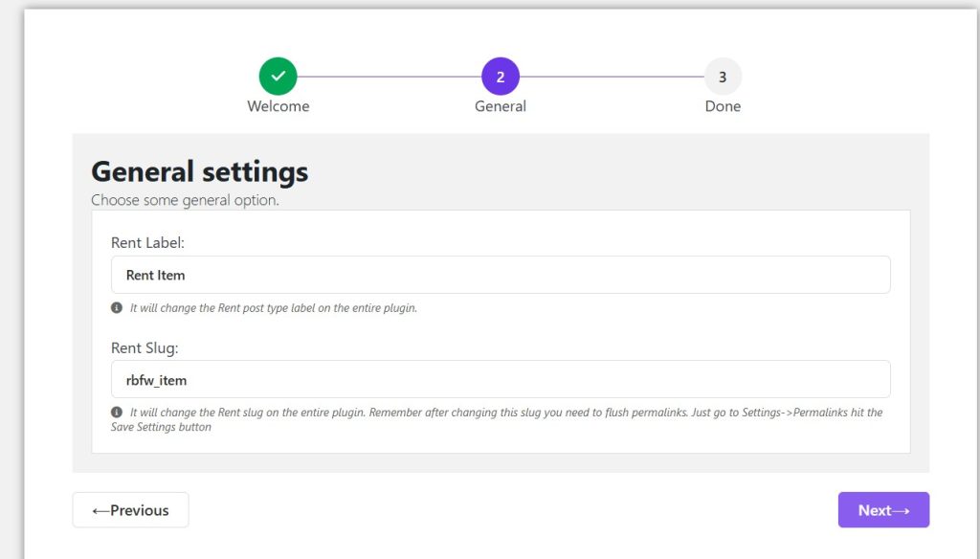
Task: Click the info icon under Rent Label field
Action: pyautogui.click(x=117, y=308)
